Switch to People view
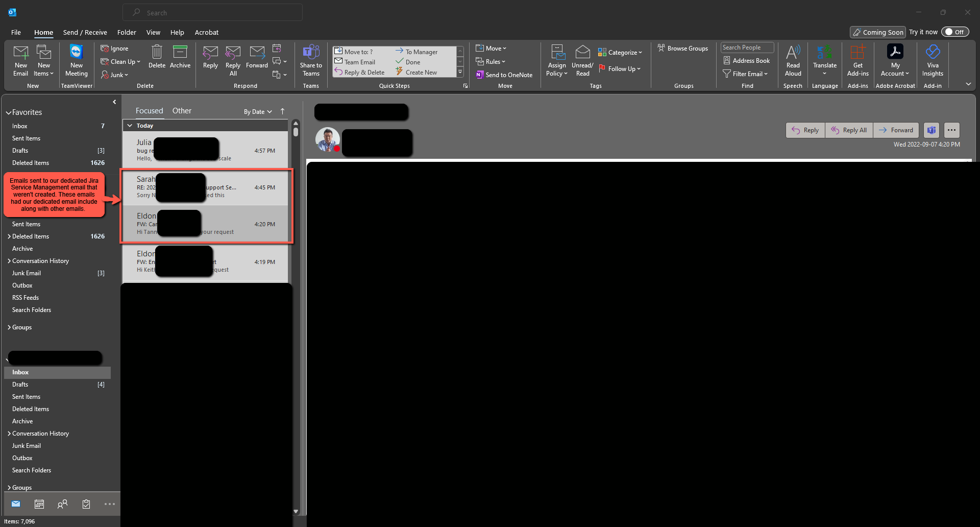Image resolution: width=980 pixels, height=527 pixels. click(x=62, y=504)
